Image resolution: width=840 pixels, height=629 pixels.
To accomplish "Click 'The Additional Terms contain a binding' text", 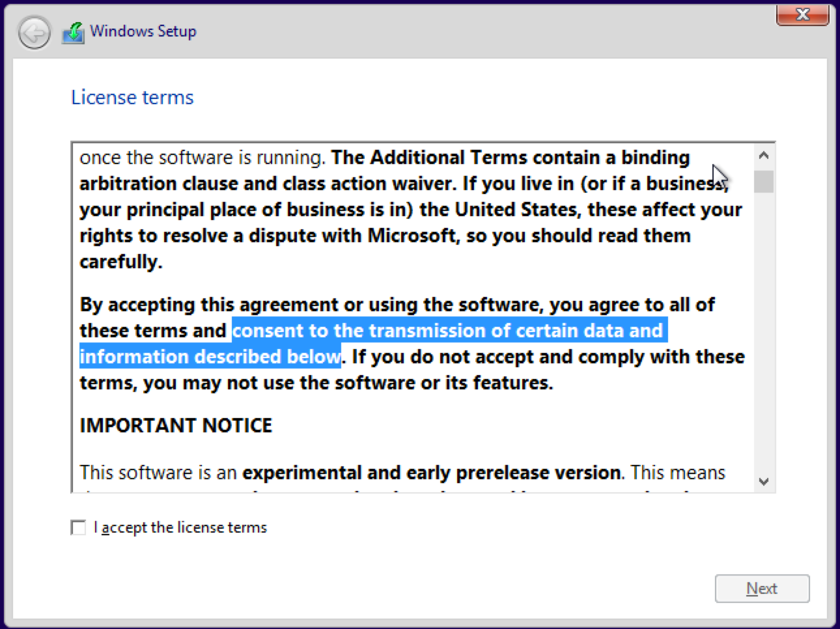I will click(x=511, y=158).
